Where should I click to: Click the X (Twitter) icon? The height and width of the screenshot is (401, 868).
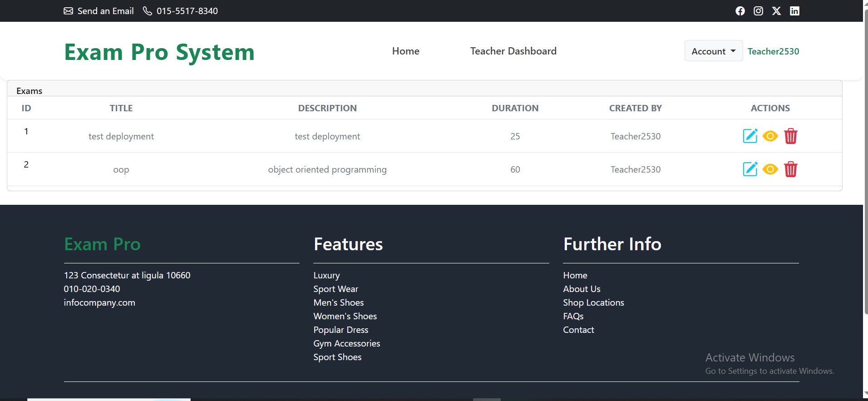coord(776,11)
